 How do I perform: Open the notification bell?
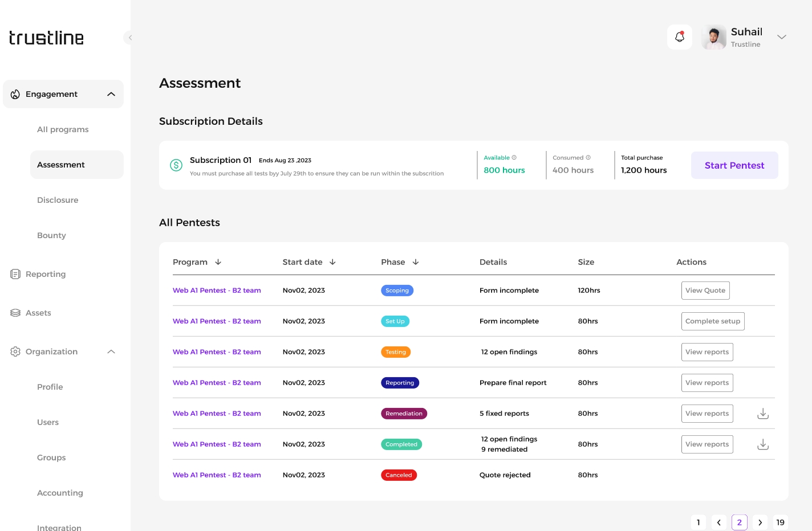[x=679, y=37]
